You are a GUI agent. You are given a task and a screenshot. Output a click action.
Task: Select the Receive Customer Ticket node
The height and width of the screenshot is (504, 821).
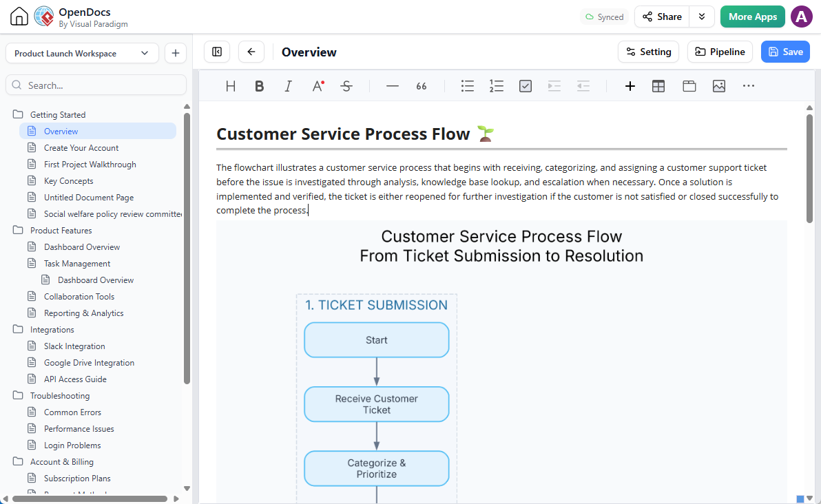coord(377,404)
